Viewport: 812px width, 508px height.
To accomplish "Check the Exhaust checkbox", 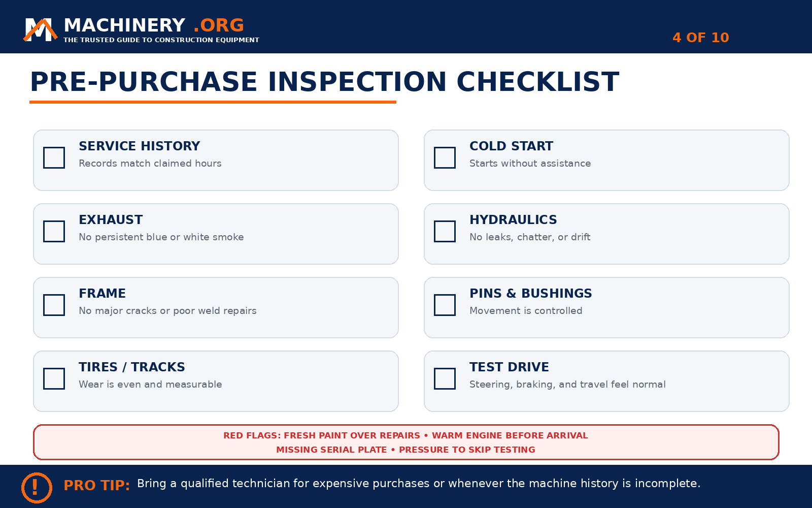I will 54,231.
